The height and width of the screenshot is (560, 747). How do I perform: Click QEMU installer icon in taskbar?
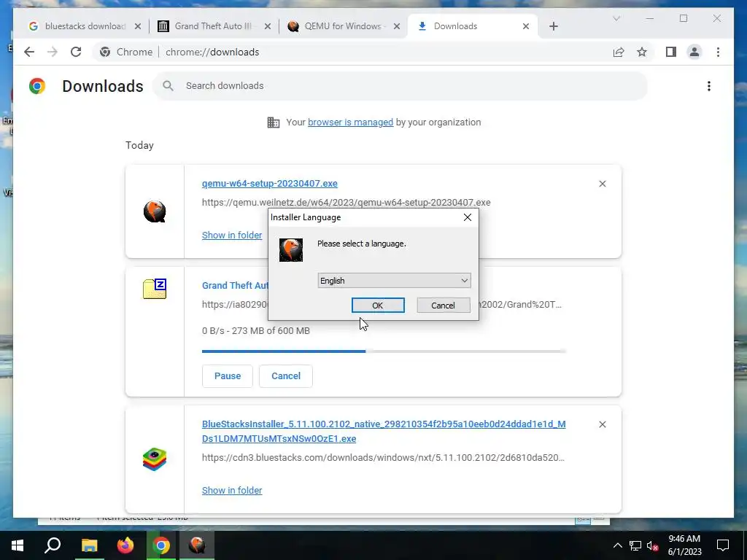tap(197, 545)
